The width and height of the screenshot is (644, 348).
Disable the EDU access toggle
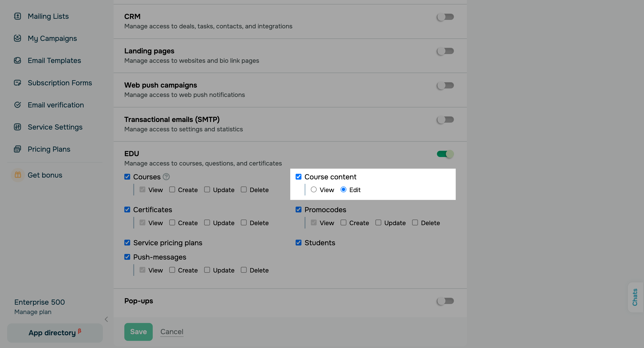[x=445, y=154]
